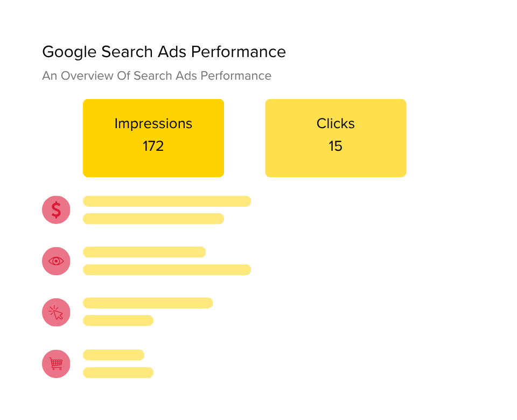Click the lower bar beside dollar icon
Screen dimensions: 517x420
coord(153,219)
